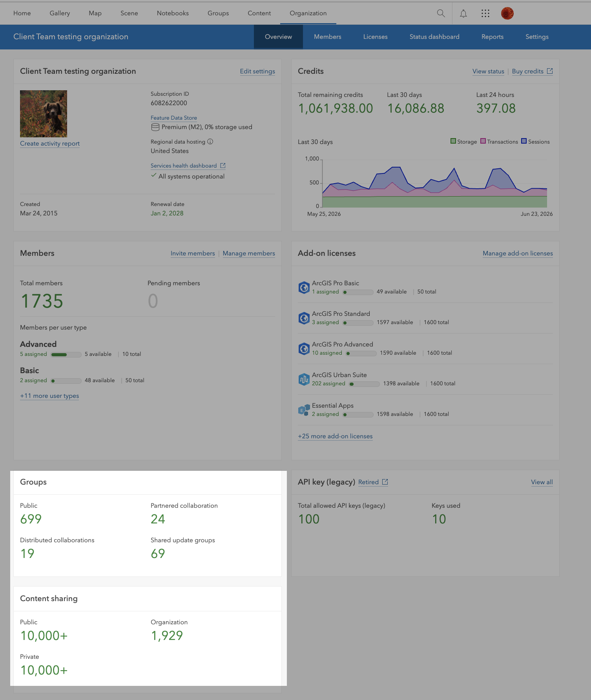Open the user profile avatar
Viewport: 591px width, 700px height.
pos(507,13)
